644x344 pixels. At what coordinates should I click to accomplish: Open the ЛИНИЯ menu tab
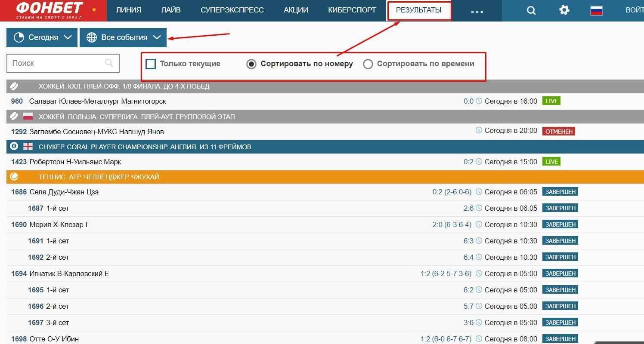click(x=129, y=10)
